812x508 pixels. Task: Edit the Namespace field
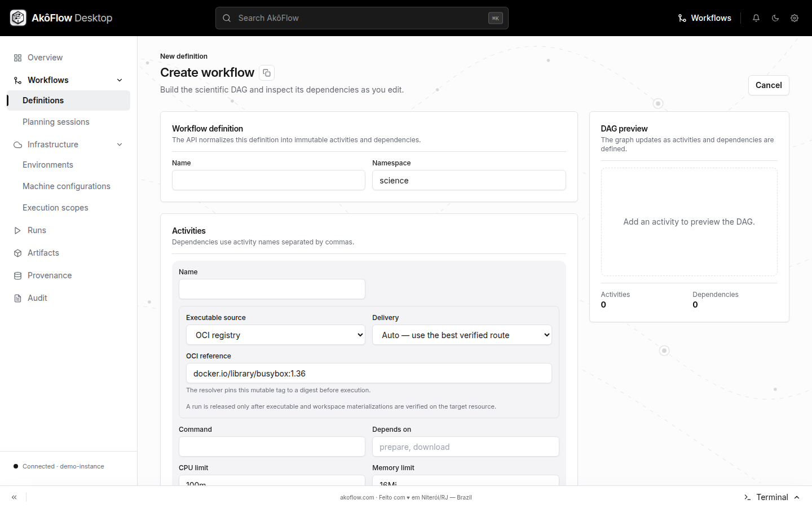point(469,180)
